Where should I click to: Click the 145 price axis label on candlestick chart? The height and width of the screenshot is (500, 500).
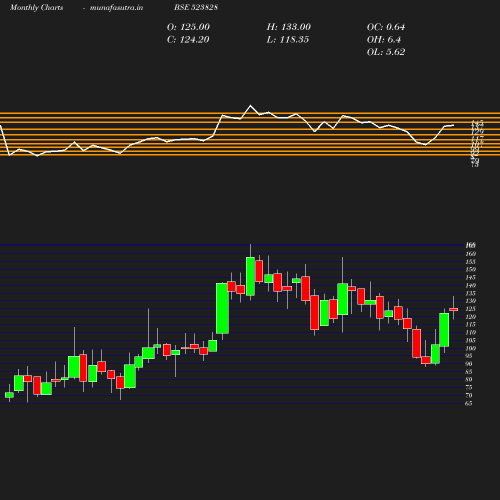[x=471, y=277]
